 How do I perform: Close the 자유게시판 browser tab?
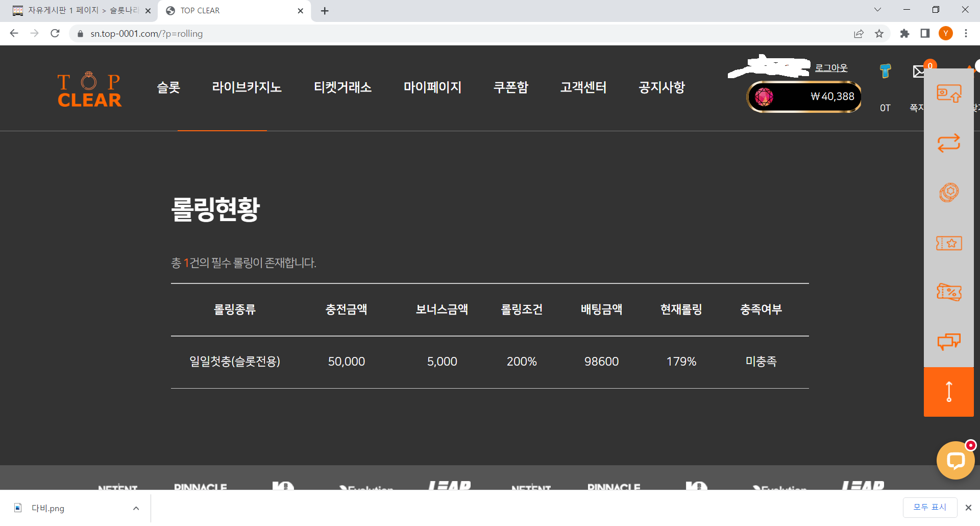coord(148,11)
